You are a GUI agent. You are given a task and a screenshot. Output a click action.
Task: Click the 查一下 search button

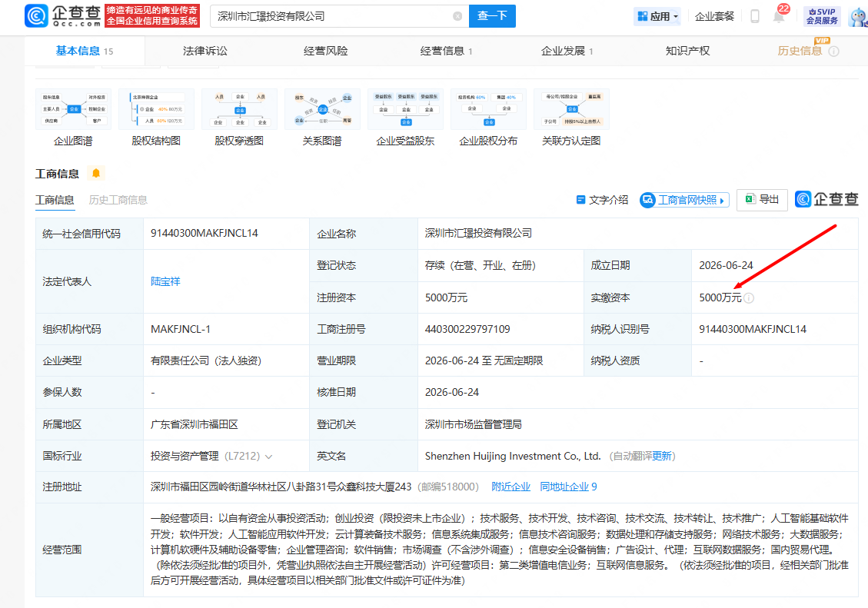(x=492, y=16)
